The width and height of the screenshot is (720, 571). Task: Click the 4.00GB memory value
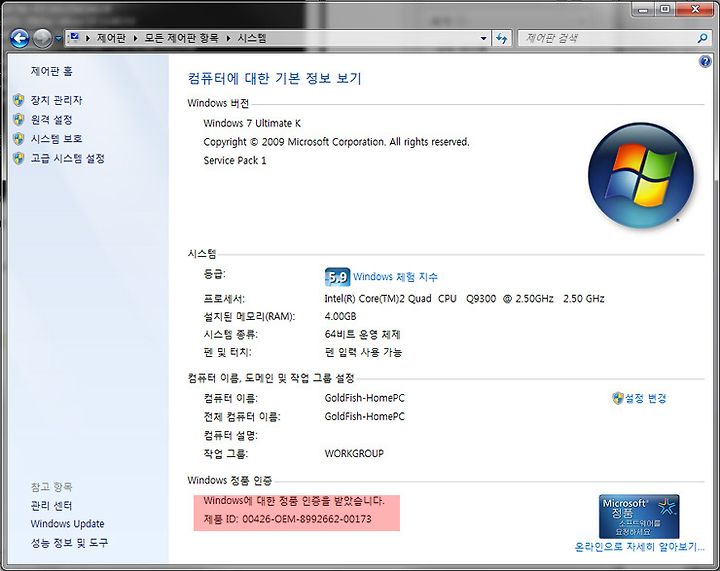pyautogui.click(x=340, y=316)
